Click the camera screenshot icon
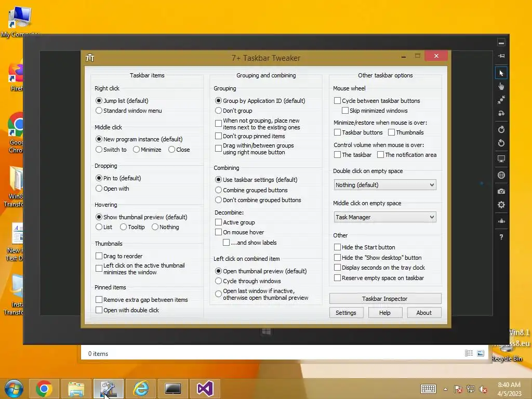532x399 pixels. [501, 191]
